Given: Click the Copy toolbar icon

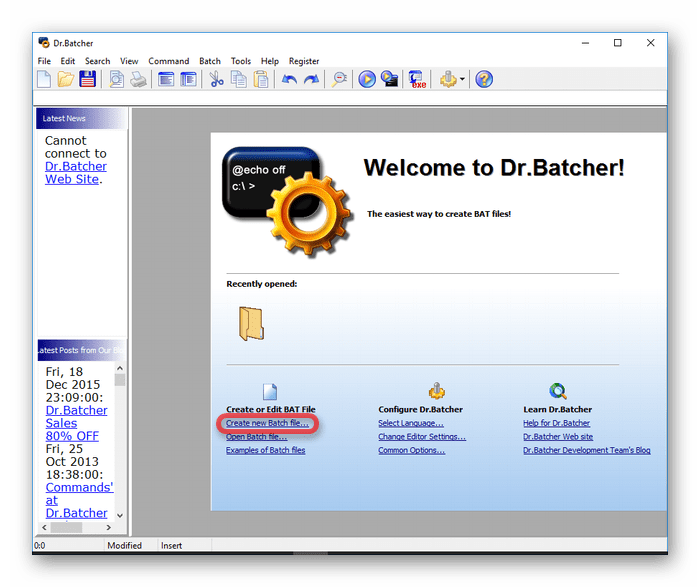Looking at the screenshot, I should tap(238, 79).
